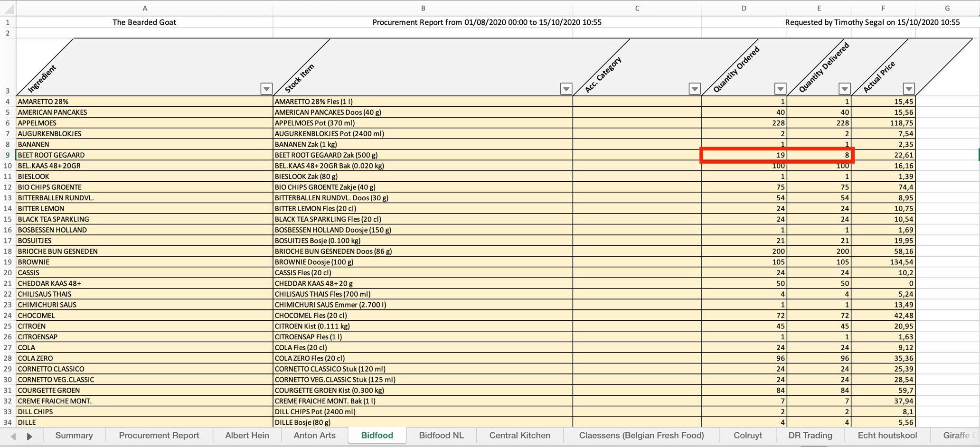Open the Claessens (Belgian Fresh Food) tab
980x447 pixels.
click(641, 436)
